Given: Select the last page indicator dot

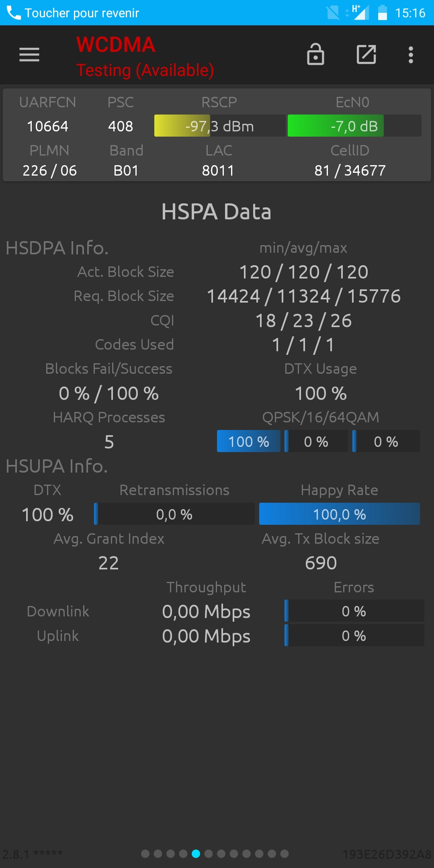Looking at the screenshot, I should [x=285, y=854].
